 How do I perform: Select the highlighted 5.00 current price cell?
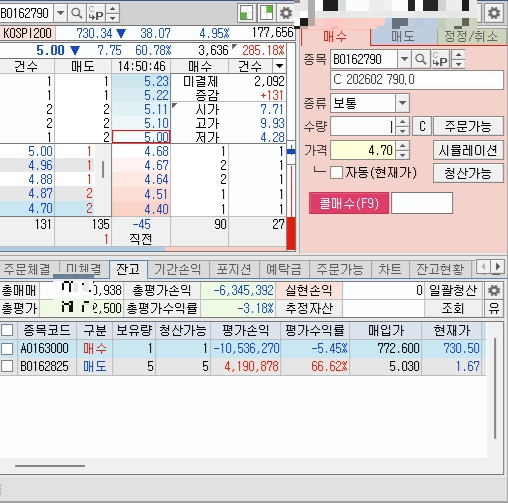[x=141, y=137]
